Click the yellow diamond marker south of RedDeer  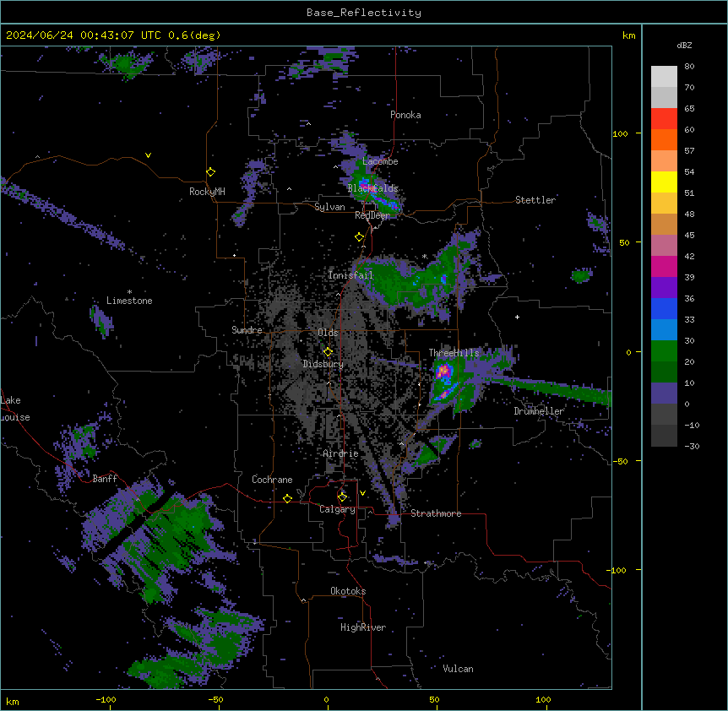(359, 237)
